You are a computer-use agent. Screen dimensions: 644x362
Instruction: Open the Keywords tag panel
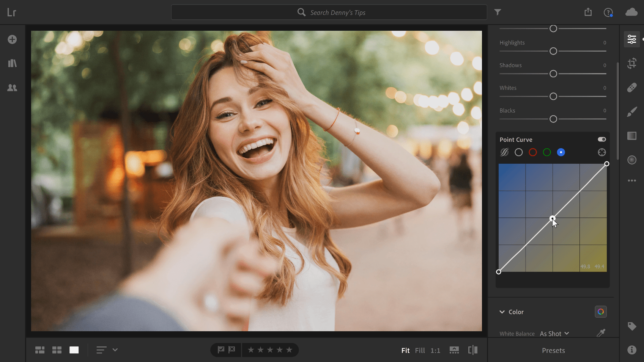tap(632, 326)
